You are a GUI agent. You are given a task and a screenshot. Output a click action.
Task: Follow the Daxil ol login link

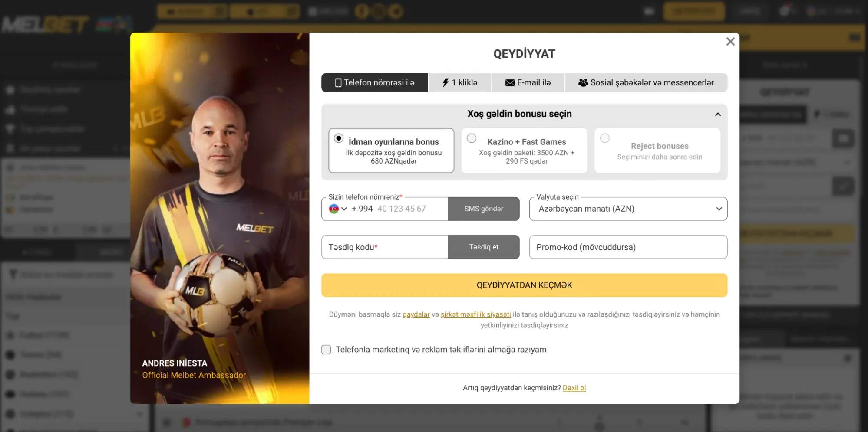(x=574, y=388)
